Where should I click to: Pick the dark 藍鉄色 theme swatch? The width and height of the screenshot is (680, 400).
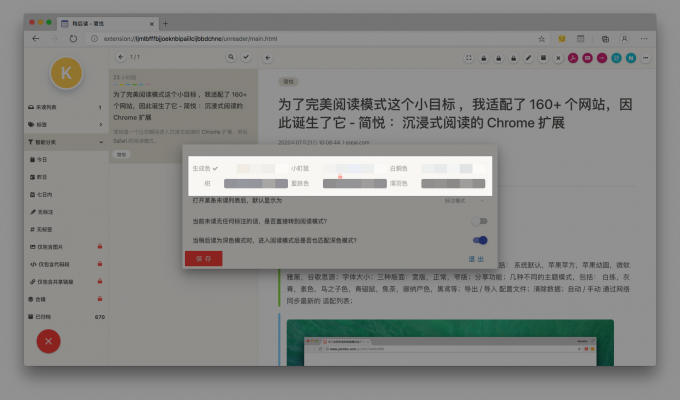pyautogui.click(x=355, y=184)
